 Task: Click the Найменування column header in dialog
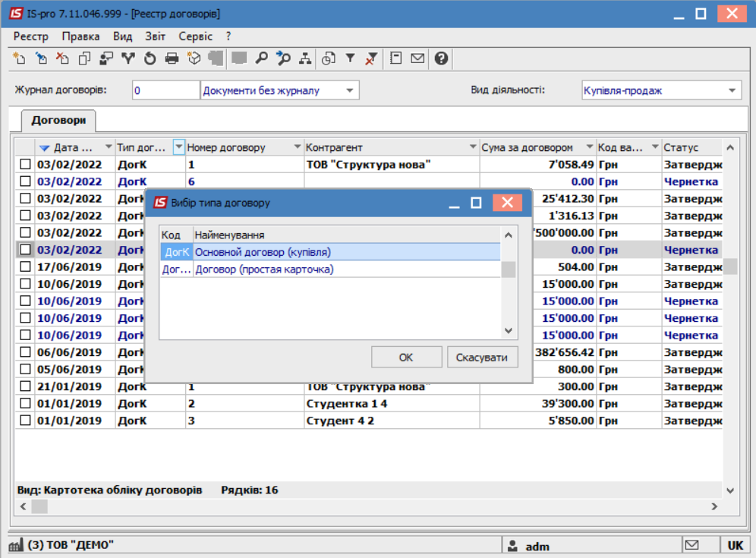tap(347, 235)
